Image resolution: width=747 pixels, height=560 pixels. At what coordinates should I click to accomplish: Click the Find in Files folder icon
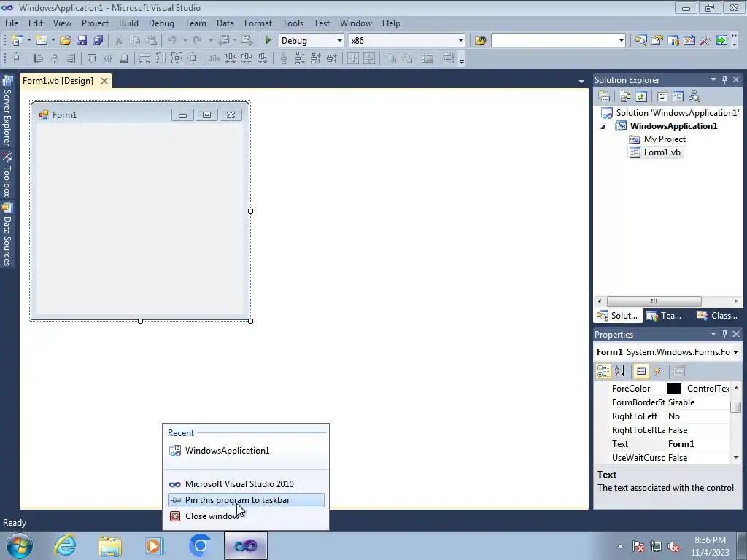[480, 41]
